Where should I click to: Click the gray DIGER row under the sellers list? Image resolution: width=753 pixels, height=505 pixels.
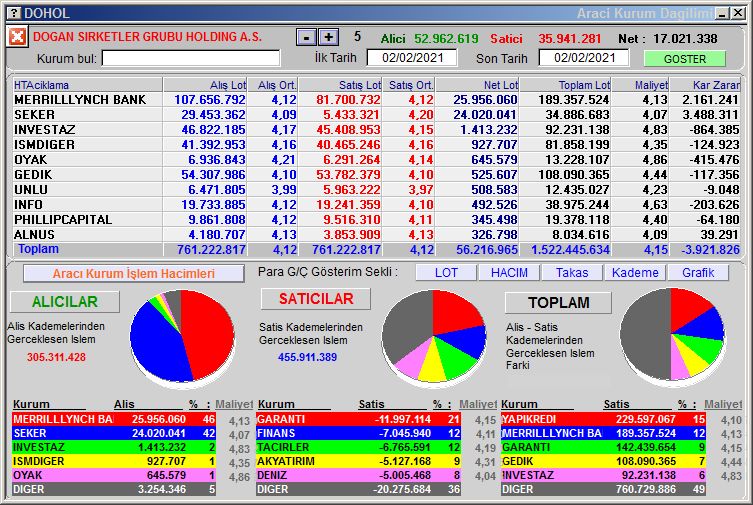click(x=359, y=489)
